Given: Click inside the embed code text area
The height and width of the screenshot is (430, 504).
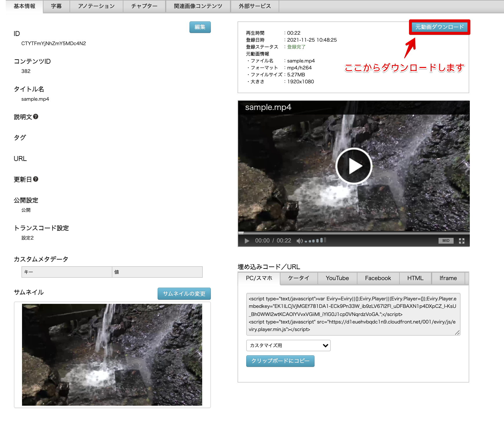Looking at the screenshot, I should [x=353, y=314].
